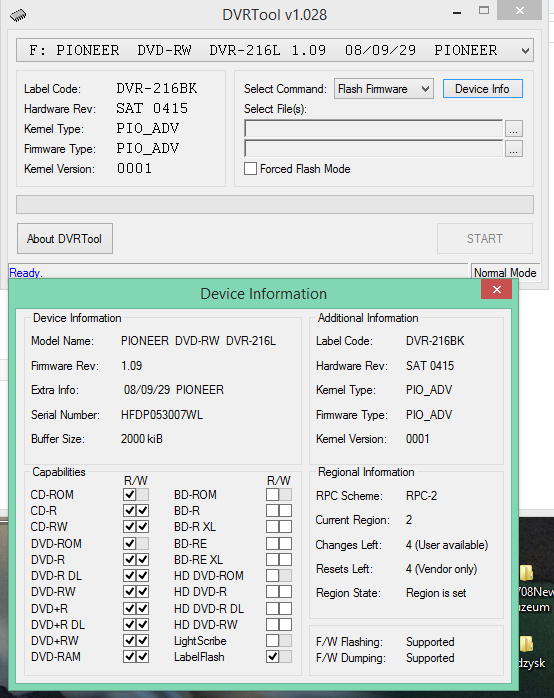Maximize the DVRTool window
The height and width of the screenshot is (698, 554).
click(484, 11)
